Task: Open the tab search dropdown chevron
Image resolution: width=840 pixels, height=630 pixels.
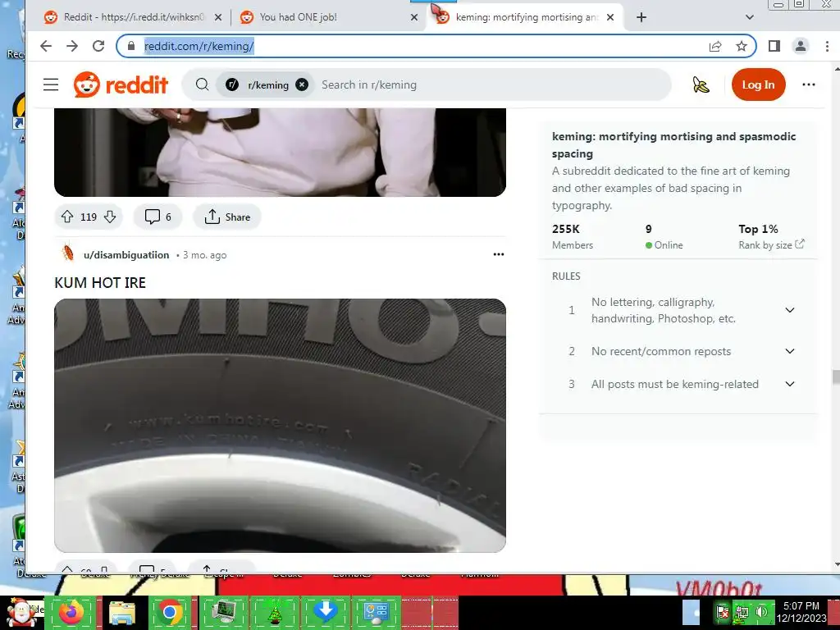Action: (750, 17)
